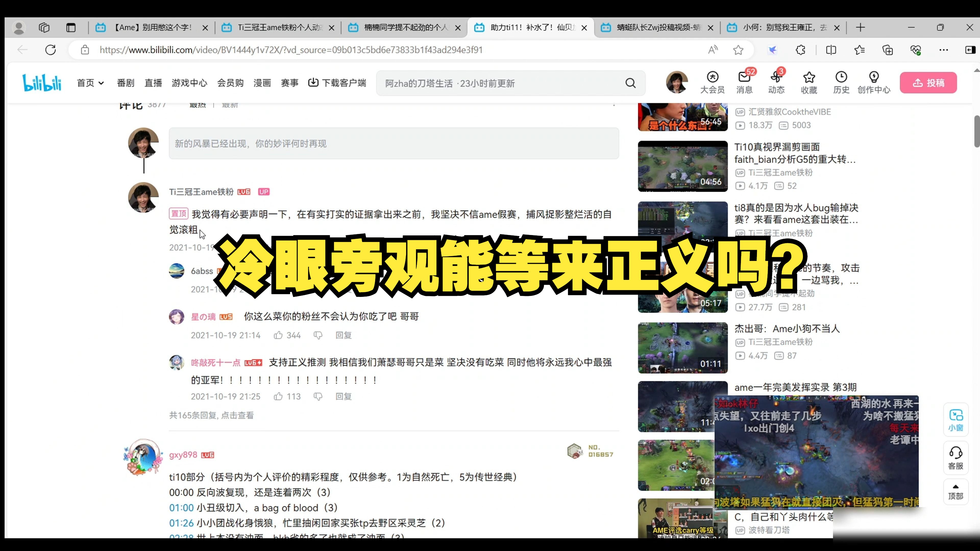
Task: Open browser essentials heart icon
Action: (x=916, y=50)
